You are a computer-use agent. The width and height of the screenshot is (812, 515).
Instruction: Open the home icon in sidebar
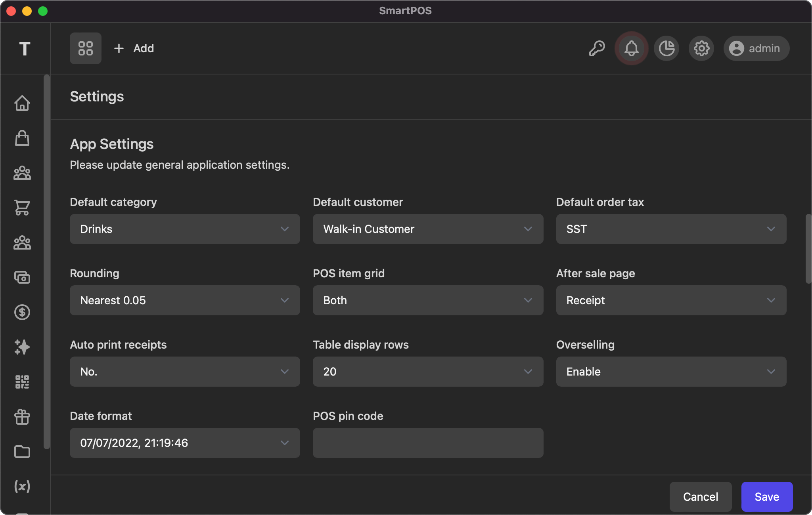point(22,103)
